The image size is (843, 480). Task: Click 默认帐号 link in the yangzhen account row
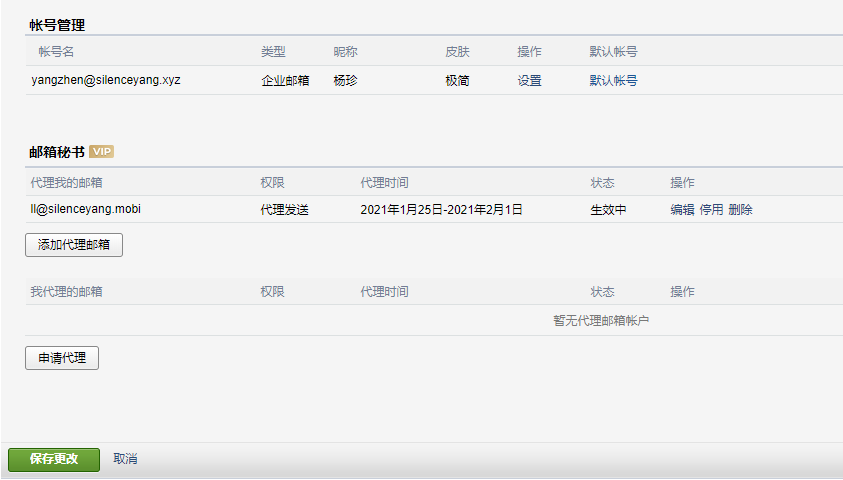point(613,81)
